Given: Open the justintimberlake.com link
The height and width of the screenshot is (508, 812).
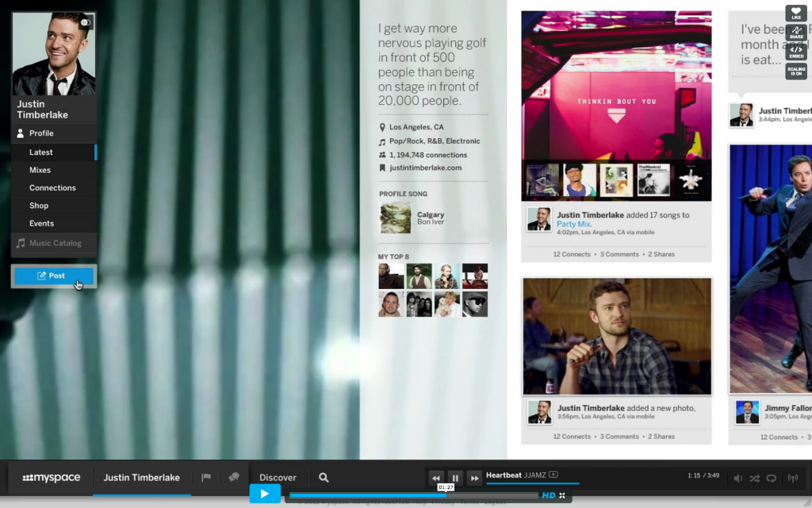Looking at the screenshot, I should tap(426, 168).
